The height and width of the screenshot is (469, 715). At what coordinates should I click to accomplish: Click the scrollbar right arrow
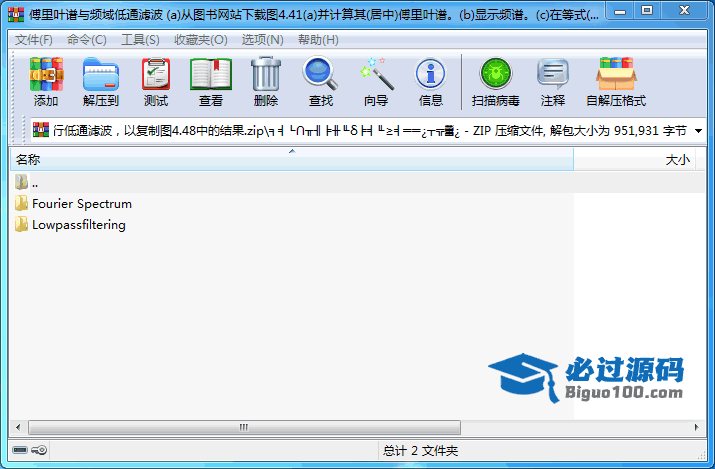pos(696,428)
